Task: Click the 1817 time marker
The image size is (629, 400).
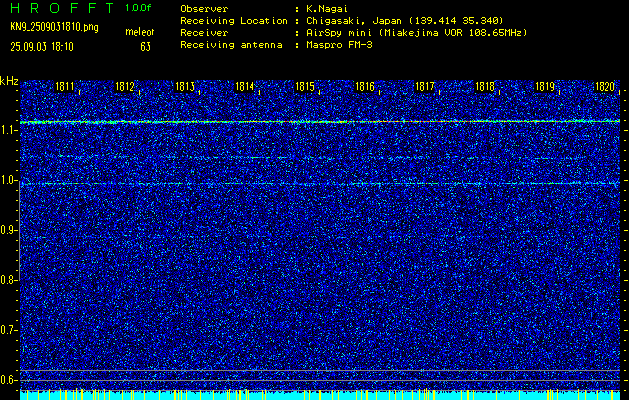Action: coord(425,87)
